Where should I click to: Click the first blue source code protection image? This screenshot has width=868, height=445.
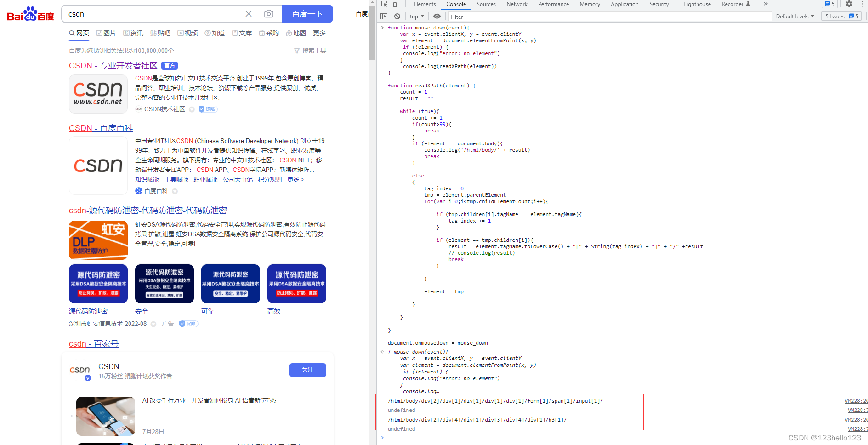point(98,284)
